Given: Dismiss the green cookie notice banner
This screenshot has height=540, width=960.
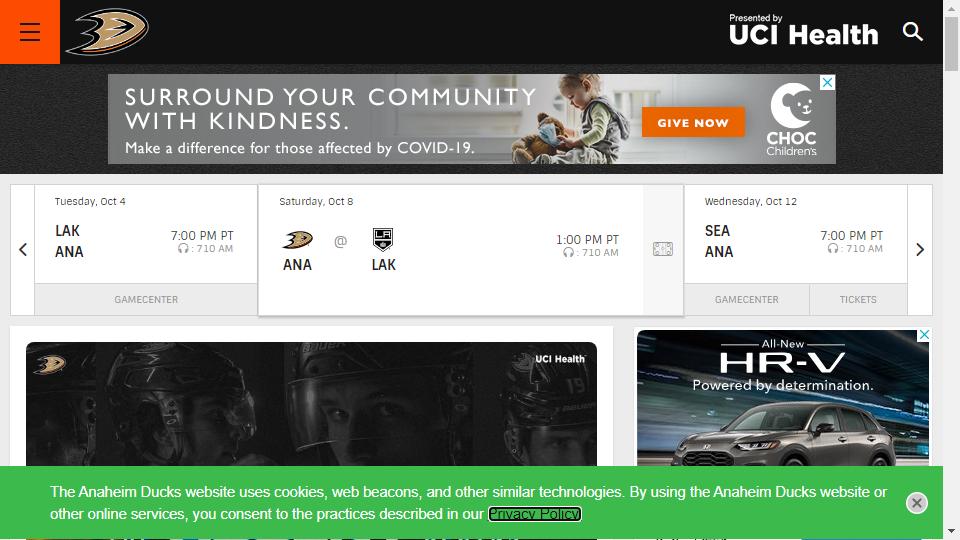Looking at the screenshot, I should pos(917,503).
